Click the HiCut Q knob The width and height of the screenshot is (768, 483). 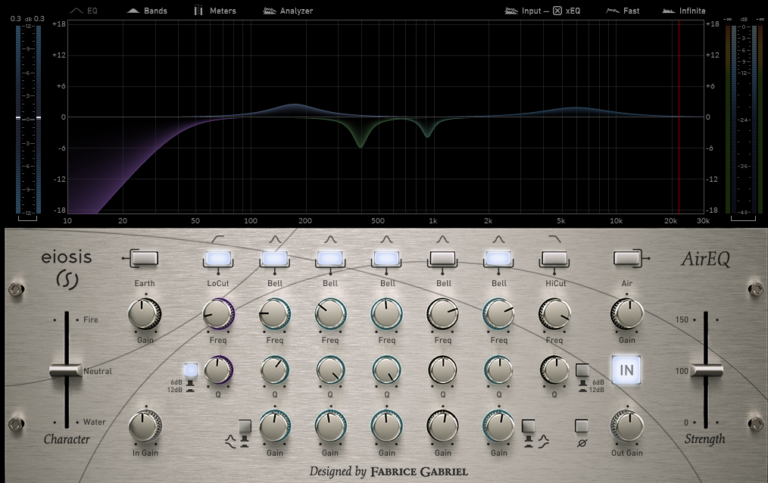554,370
